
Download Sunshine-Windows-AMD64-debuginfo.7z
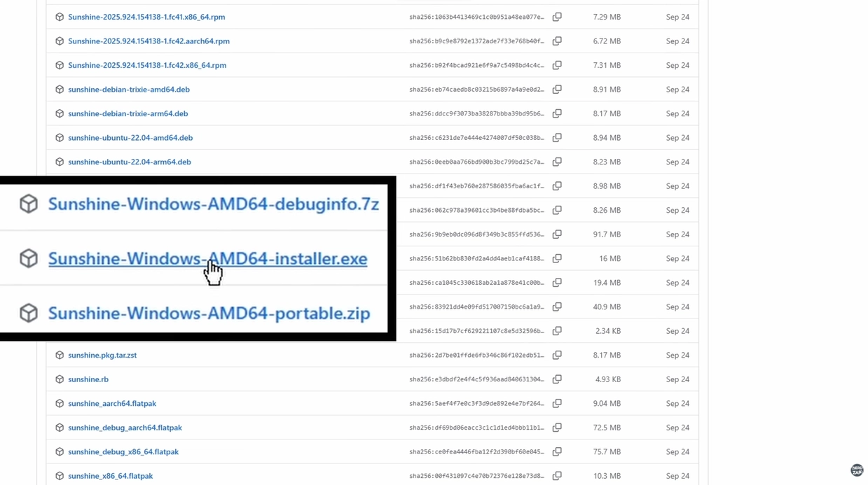coord(213,204)
